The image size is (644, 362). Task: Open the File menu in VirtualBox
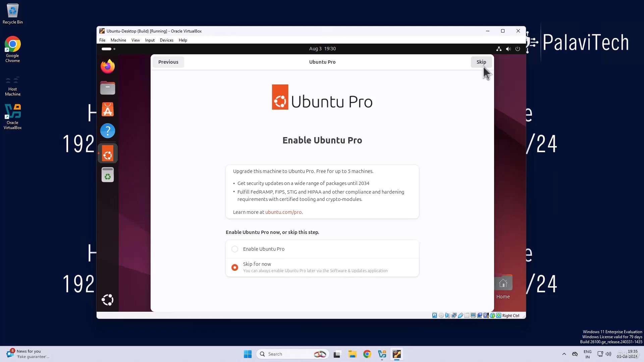pos(102,40)
